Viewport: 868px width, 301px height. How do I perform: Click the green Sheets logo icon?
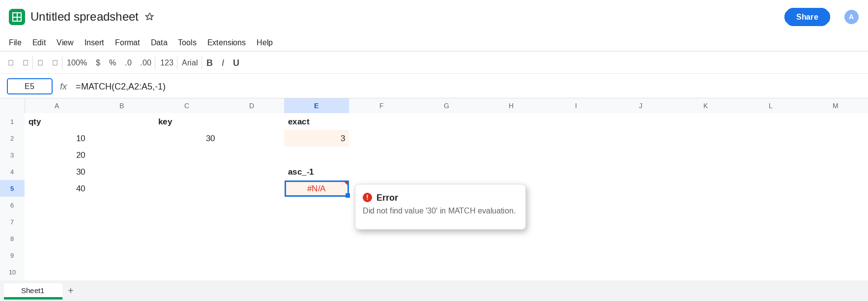[x=17, y=17]
